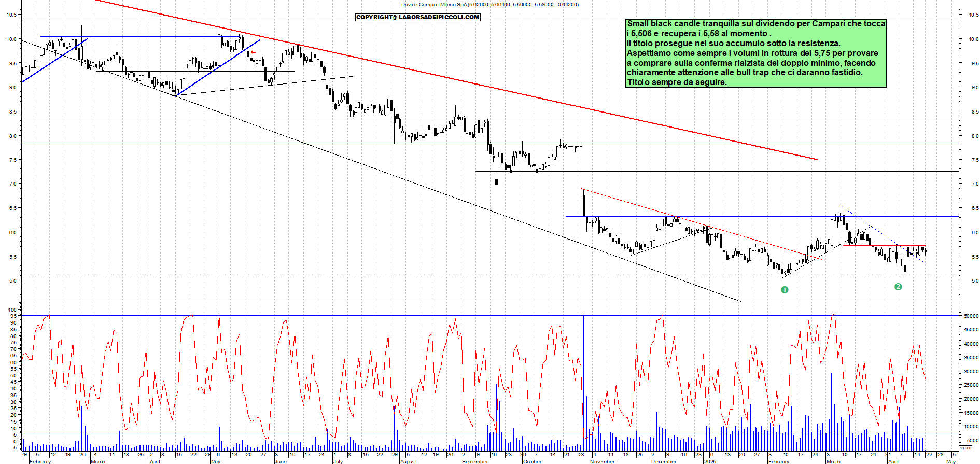Click the 25000 volume scale label
Screen dimensions: 980x464
[x=971, y=385]
